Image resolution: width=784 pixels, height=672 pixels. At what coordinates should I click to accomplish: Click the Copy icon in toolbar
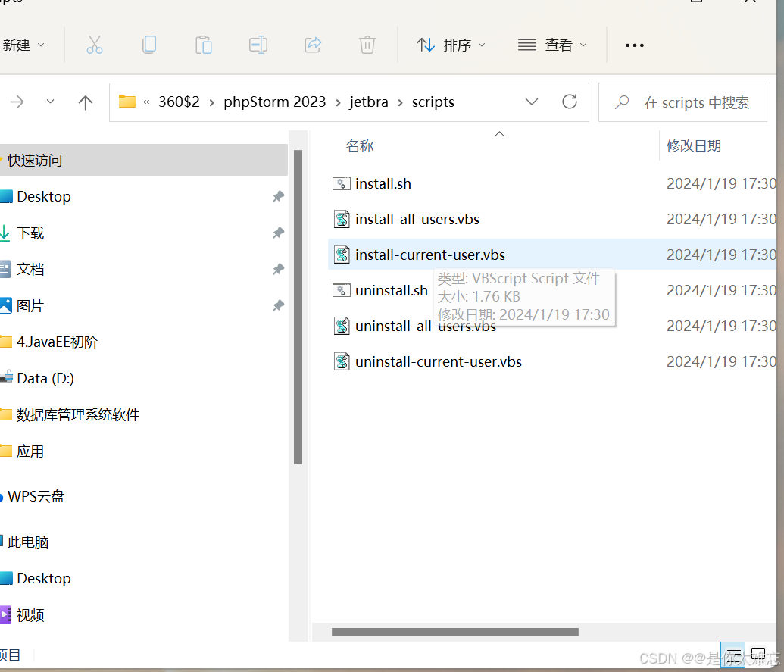coord(149,45)
